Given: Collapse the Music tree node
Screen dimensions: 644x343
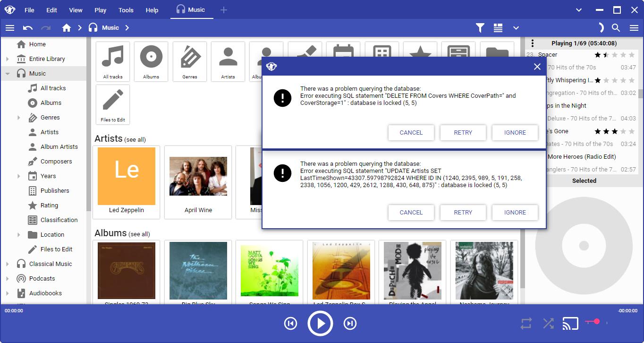Looking at the screenshot, I should [7, 74].
